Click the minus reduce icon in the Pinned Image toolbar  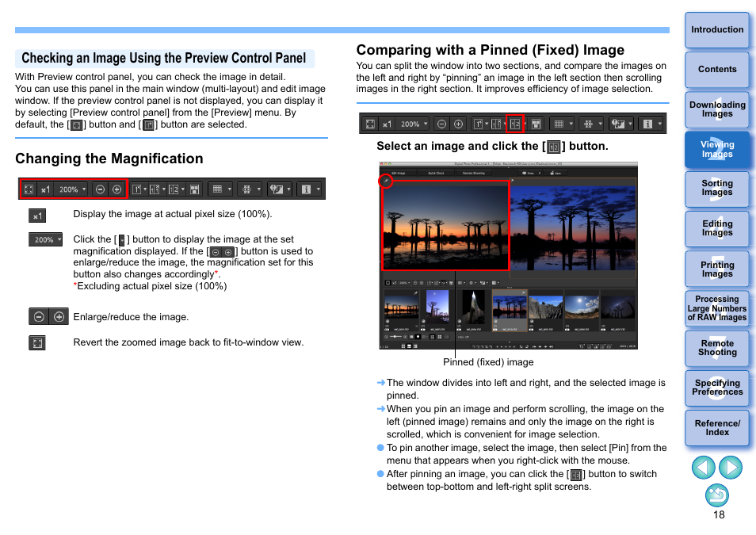coord(441,124)
